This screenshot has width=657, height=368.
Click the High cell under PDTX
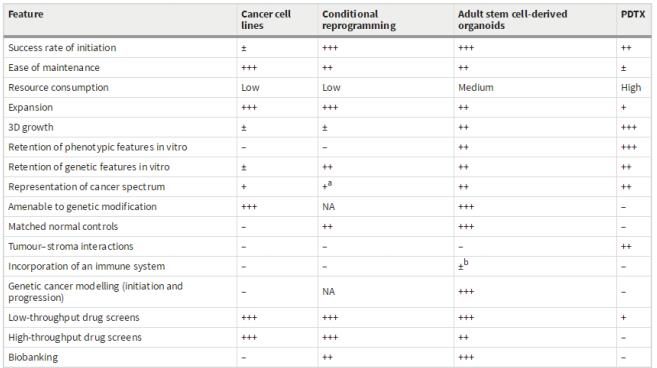click(631, 88)
